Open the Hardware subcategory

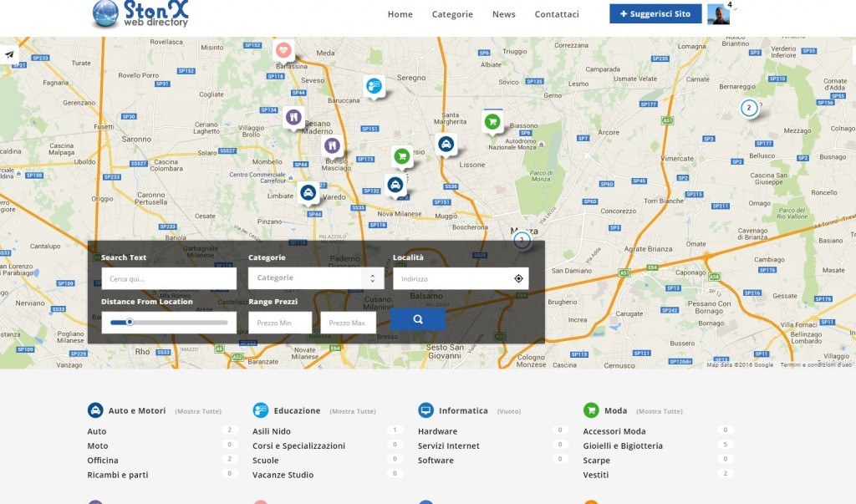tap(437, 431)
